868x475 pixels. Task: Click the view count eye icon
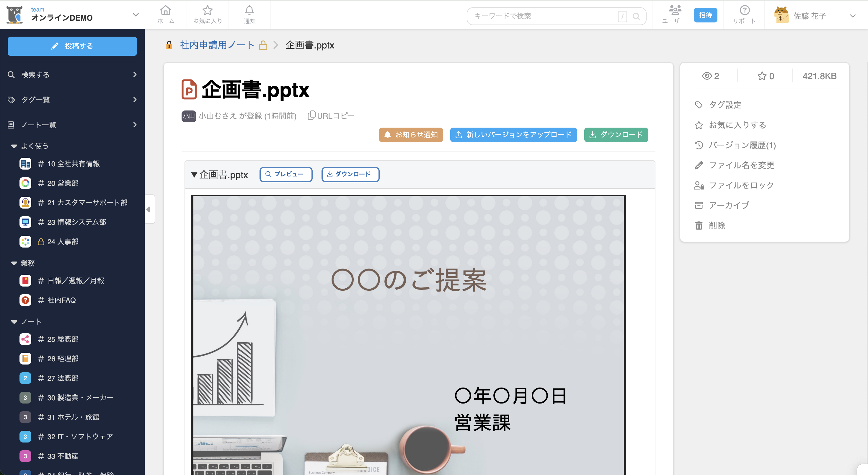[707, 76]
